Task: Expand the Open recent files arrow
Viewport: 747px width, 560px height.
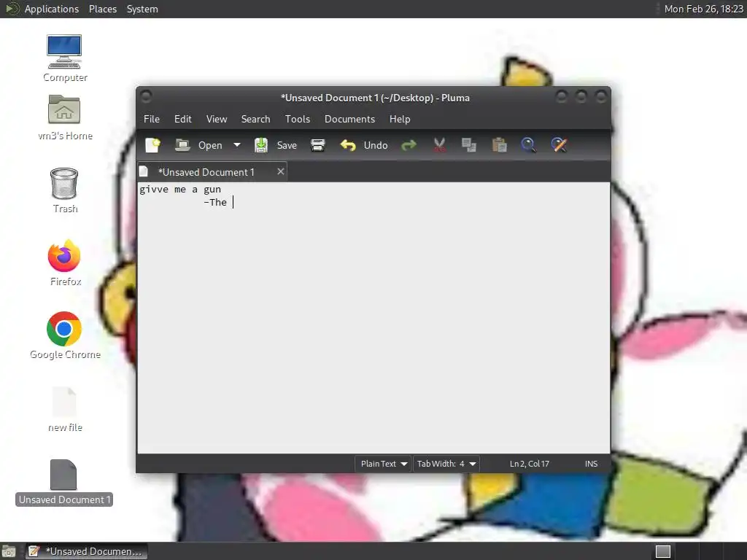Action: tap(237, 145)
